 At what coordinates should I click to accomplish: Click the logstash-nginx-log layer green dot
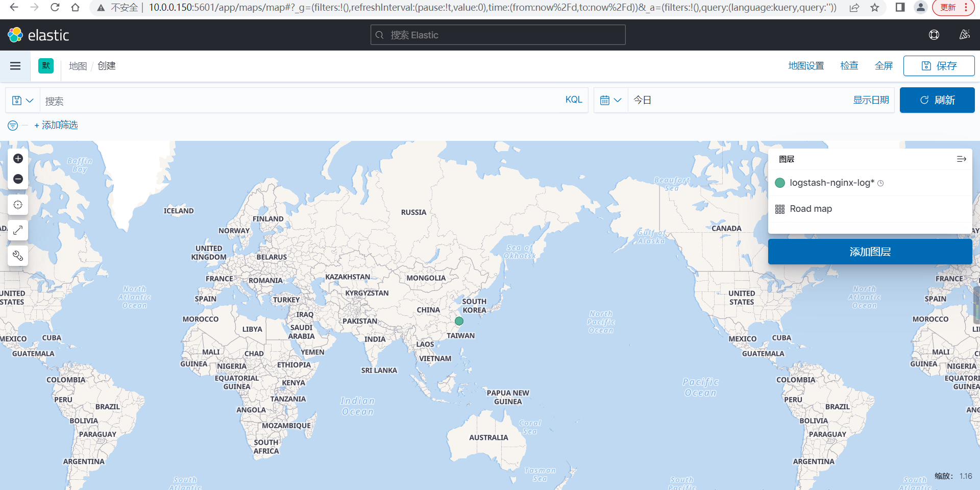pos(780,183)
